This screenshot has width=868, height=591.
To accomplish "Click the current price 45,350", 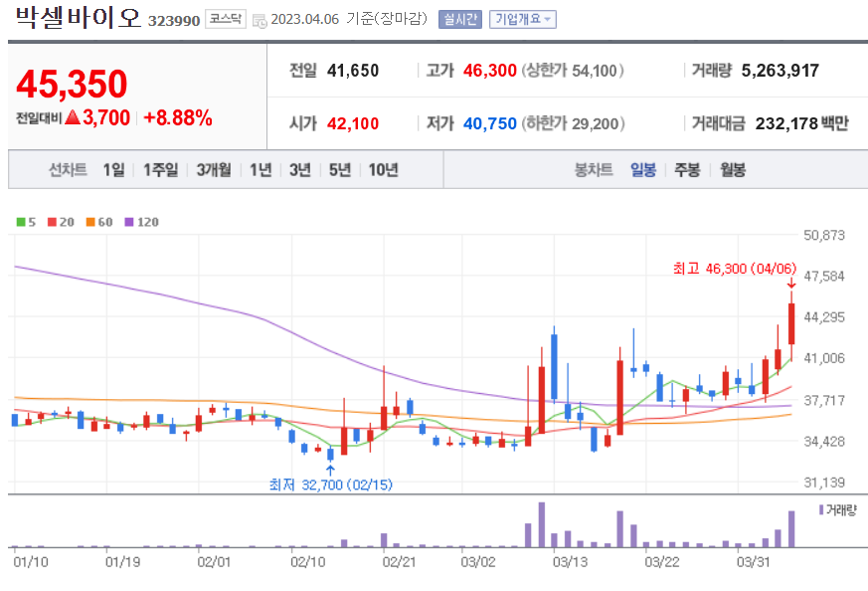I will 72,85.
